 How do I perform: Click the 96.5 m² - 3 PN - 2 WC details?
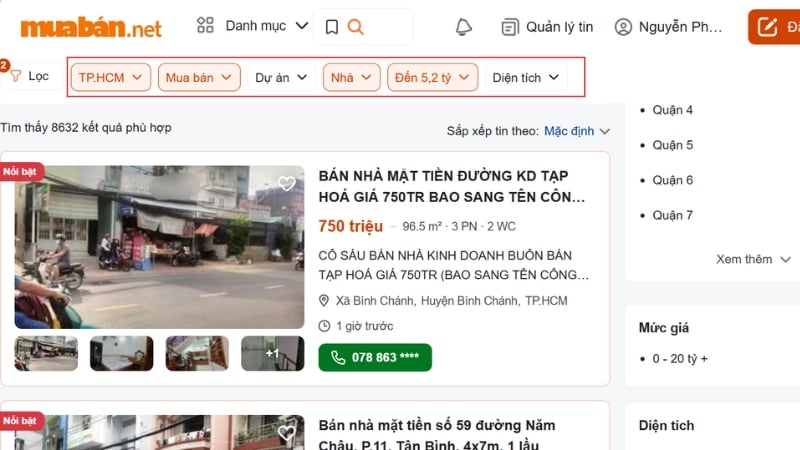pos(459,227)
